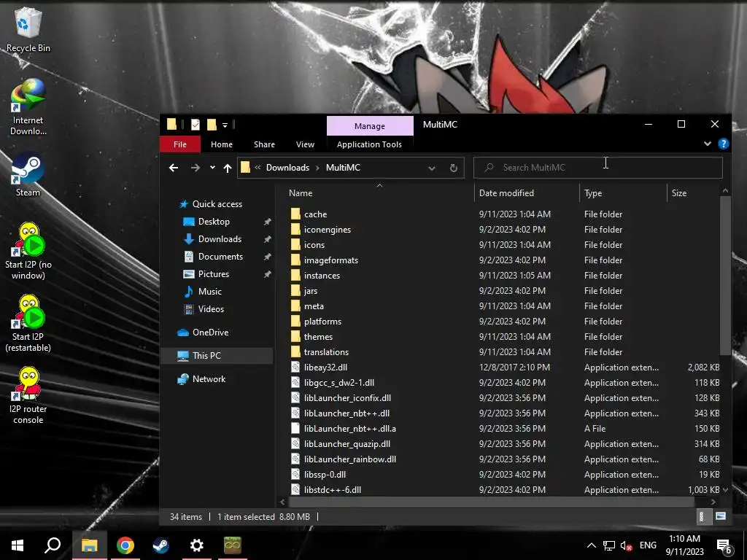The image size is (747, 560).
Task: Open the I2P router console shortcut
Action: point(28,396)
